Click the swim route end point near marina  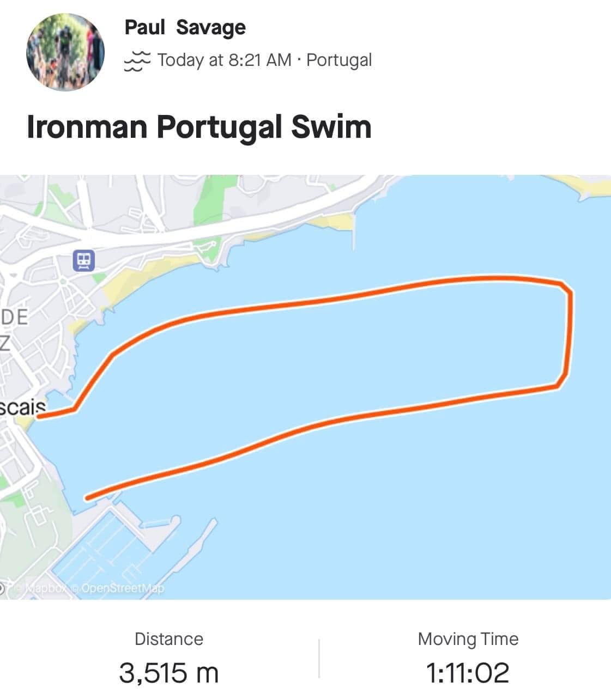pos(88,497)
